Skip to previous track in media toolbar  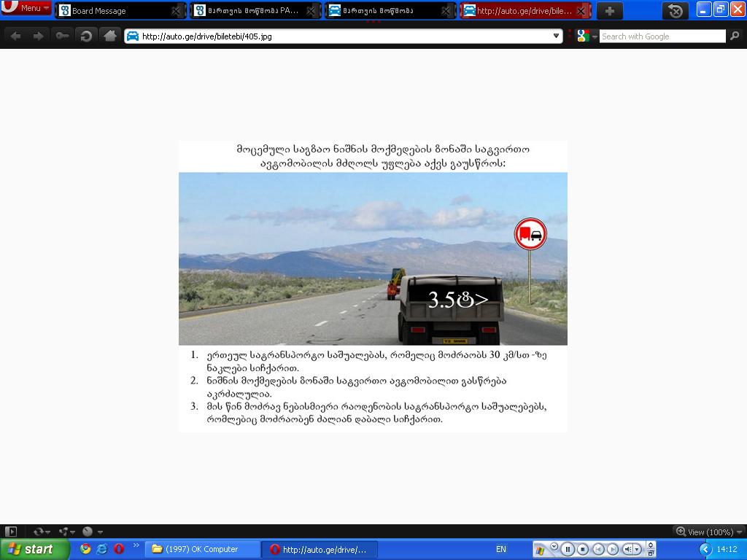pyautogui.click(x=598, y=550)
